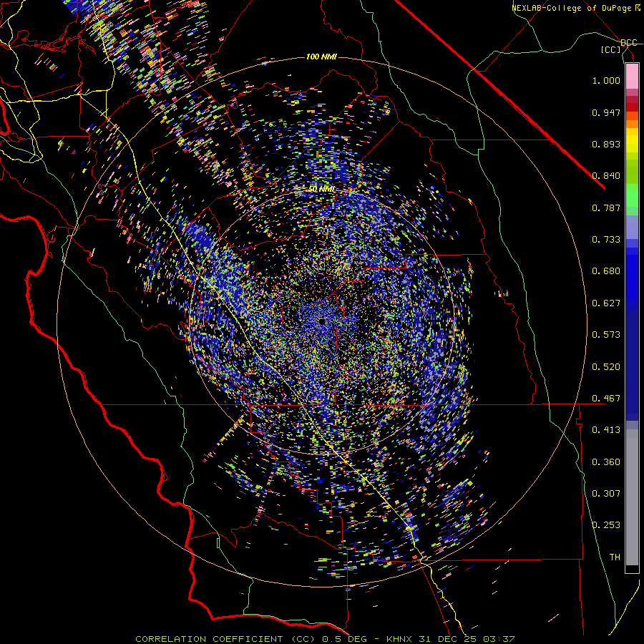
Task: Click the 100 NMI range ring label
Action: 321,57
